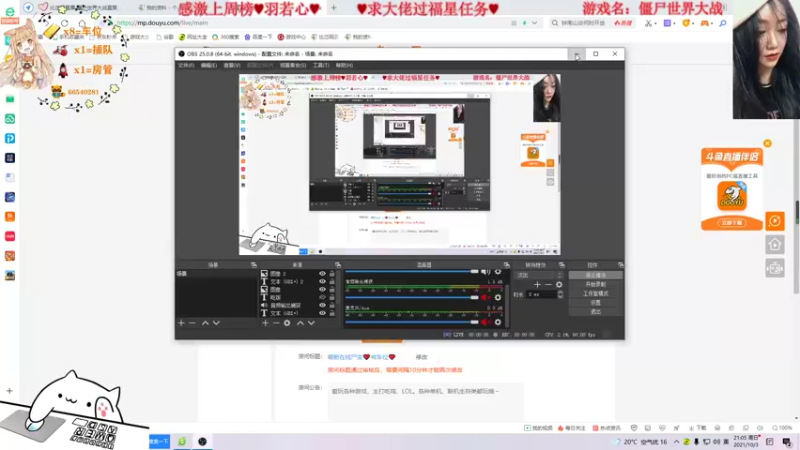This screenshot has width=800, height=450.
Task: Click the browser address bar URL mp.douyu.com
Action: click(162, 23)
